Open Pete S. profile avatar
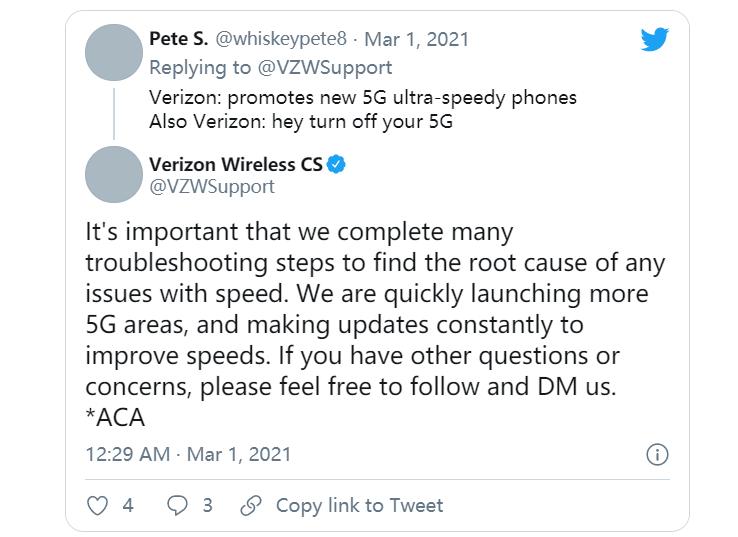 pyautogui.click(x=114, y=52)
